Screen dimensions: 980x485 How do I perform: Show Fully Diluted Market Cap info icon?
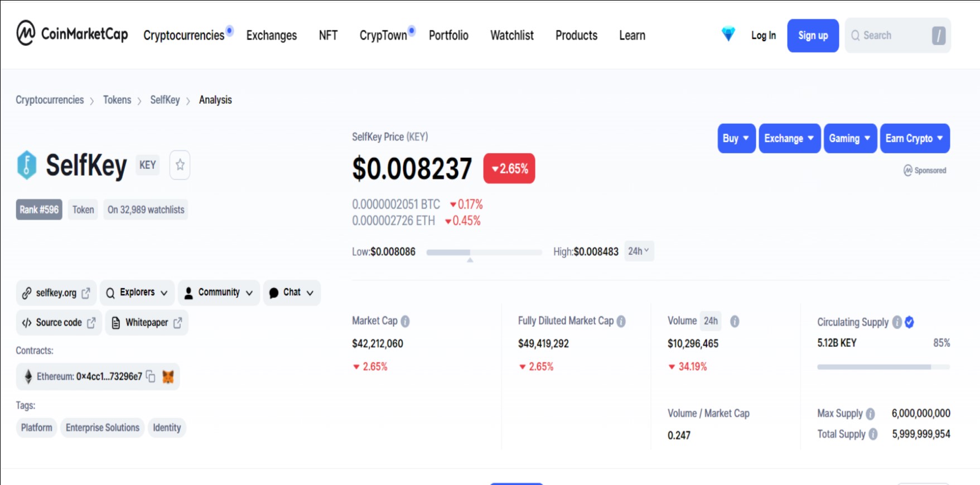click(621, 321)
